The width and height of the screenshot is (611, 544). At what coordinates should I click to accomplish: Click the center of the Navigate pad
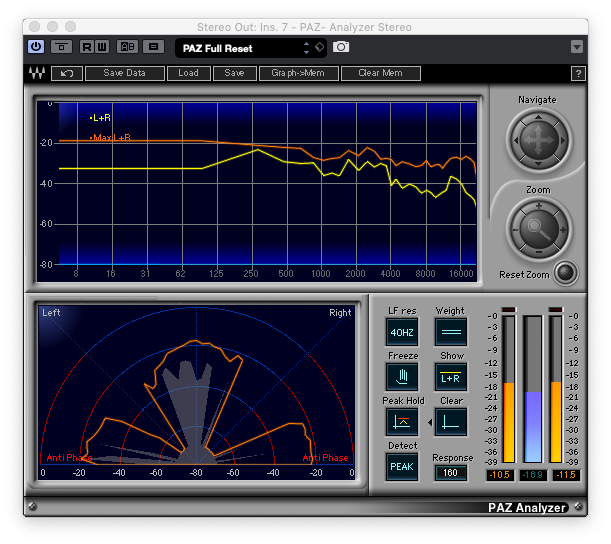point(539,141)
